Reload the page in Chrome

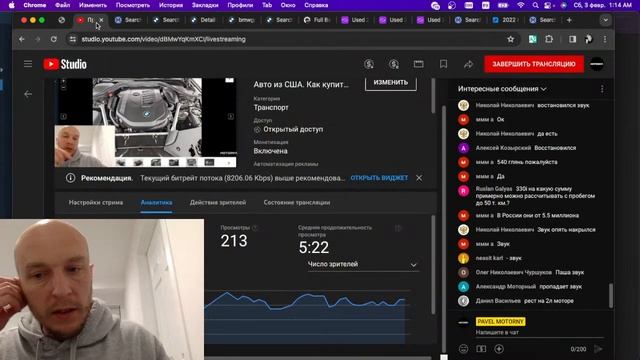pyautogui.click(x=53, y=39)
